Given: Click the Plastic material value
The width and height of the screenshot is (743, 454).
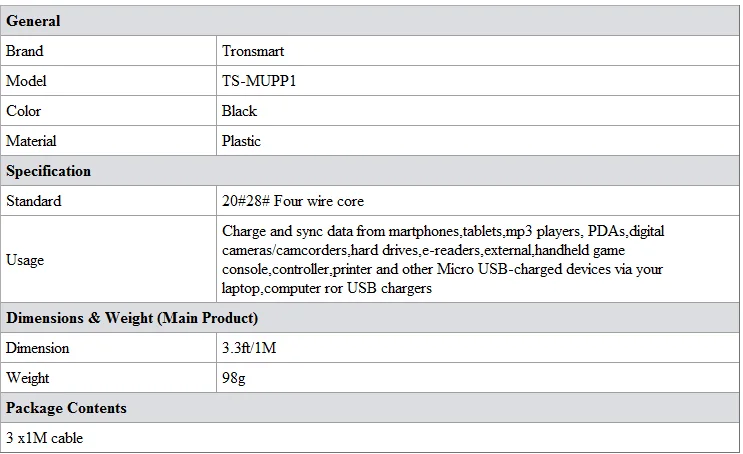Looking at the screenshot, I should click(x=242, y=141).
